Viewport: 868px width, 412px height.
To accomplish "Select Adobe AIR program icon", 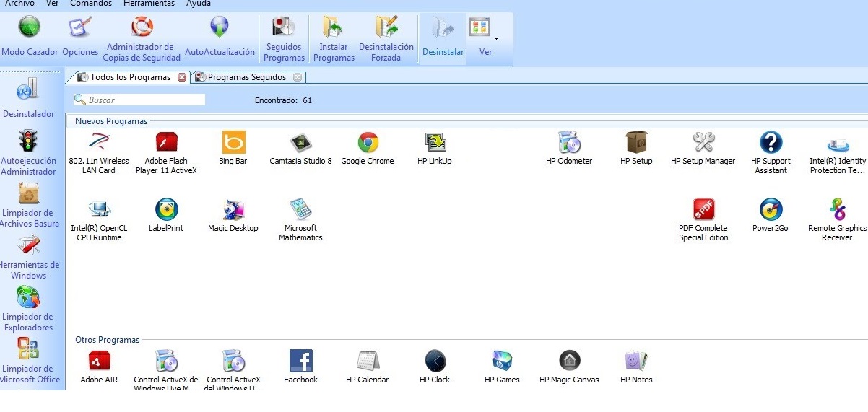I will (99, 367).
